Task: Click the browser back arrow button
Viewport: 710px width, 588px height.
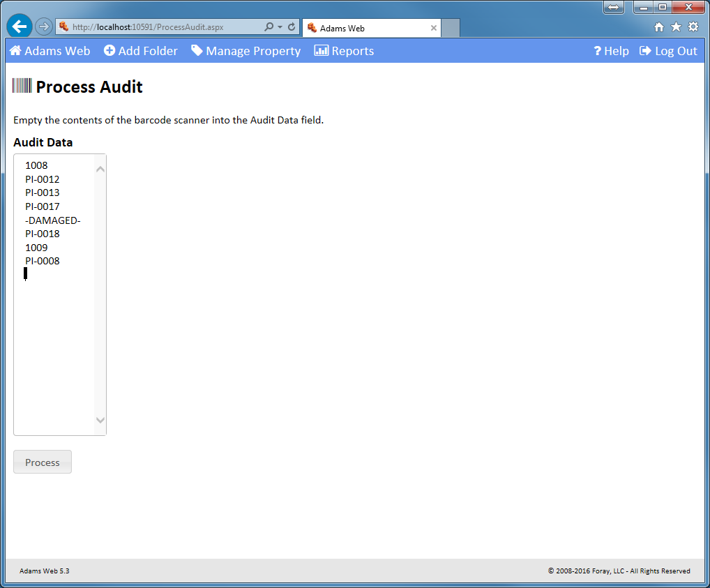Action: coord(20,27)
